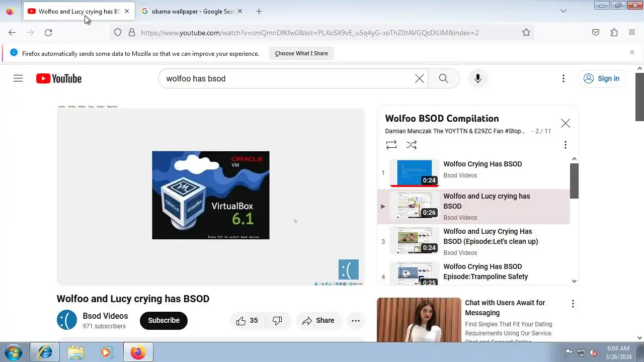The width and height of the screenshot is (644, 362).
Task: Subscribe to Bsod Videos channel
Action: pyautogui.click(x=164, y=321)
